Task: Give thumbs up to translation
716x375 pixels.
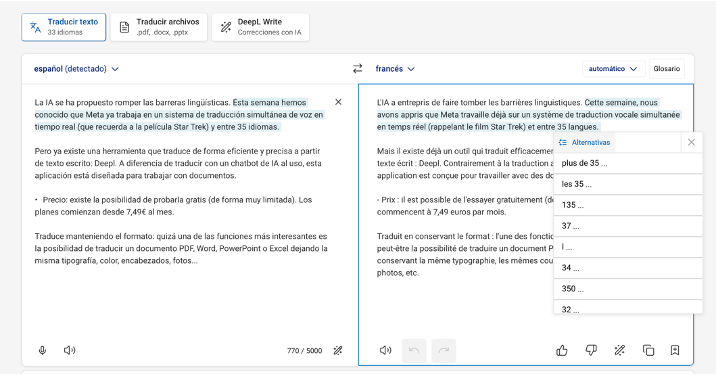Action: pyautogui.click(x=562, y=350)
